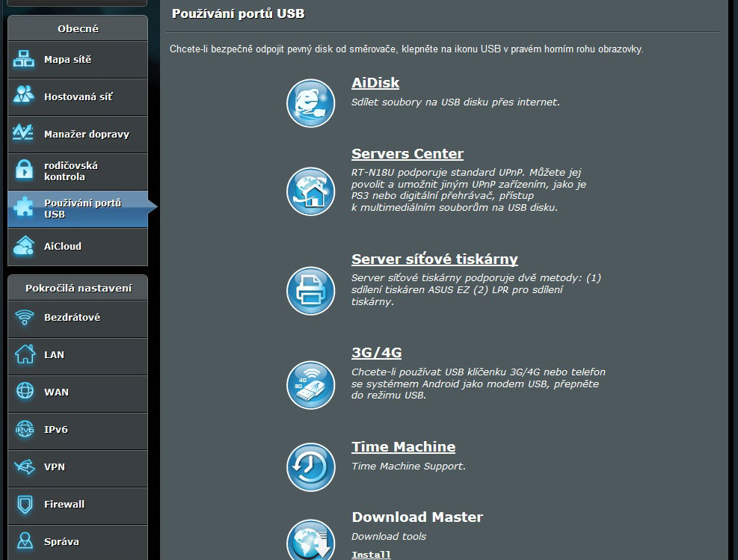Click the Download Master globe icon

coord(310,540)
